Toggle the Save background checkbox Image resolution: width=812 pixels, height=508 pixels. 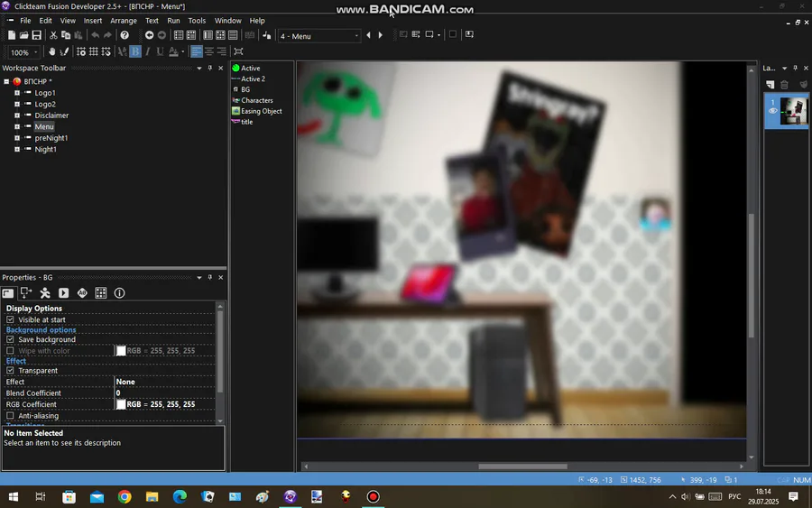[10, 339]
